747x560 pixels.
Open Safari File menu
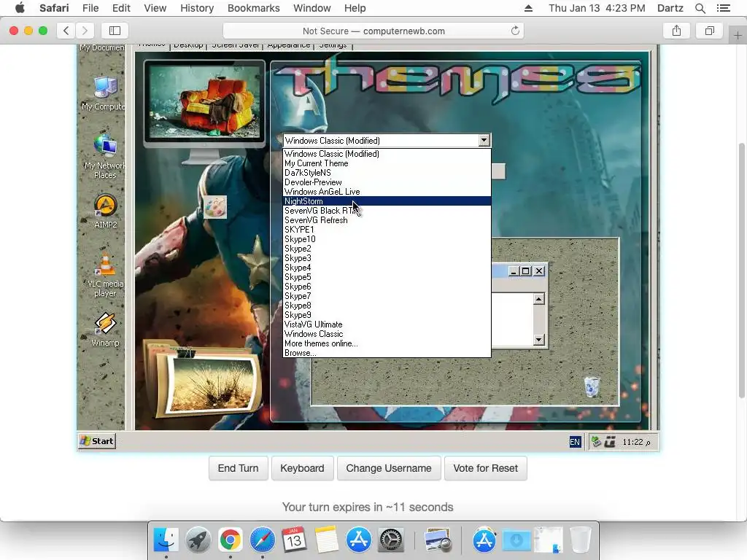pyautogui.click(x=90, y=8)
